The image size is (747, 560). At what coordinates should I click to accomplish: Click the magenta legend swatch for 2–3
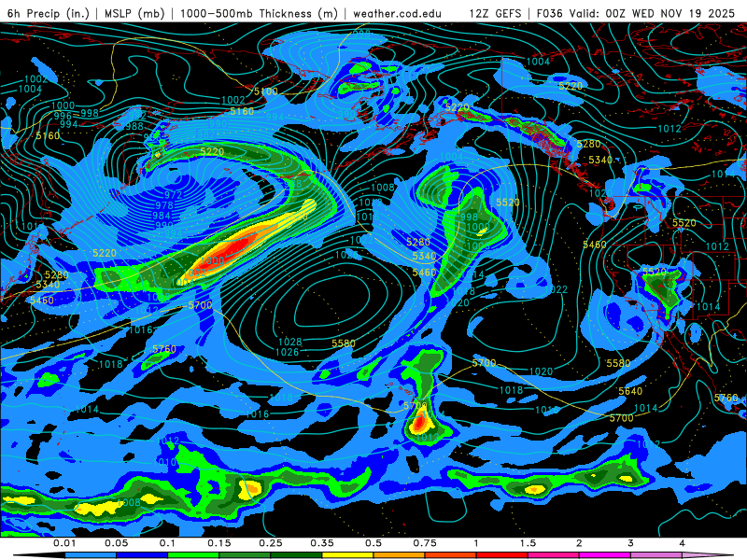tap(605, 555)
